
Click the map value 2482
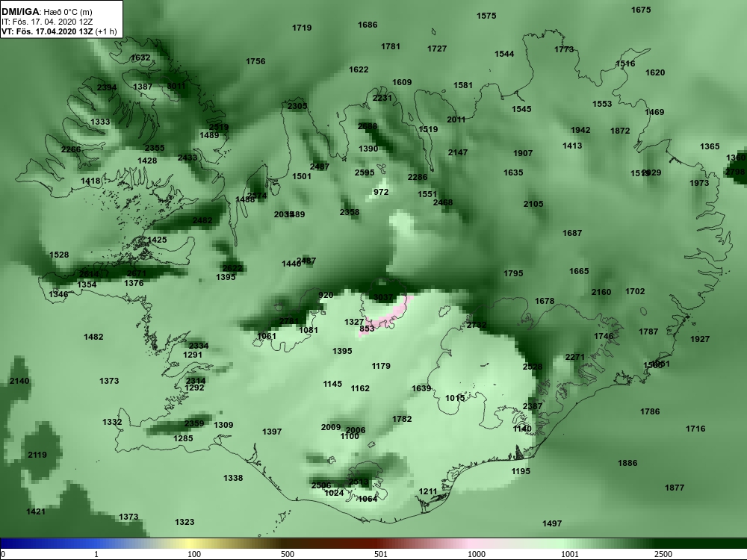pyautogui.click(x=202, y=220)
